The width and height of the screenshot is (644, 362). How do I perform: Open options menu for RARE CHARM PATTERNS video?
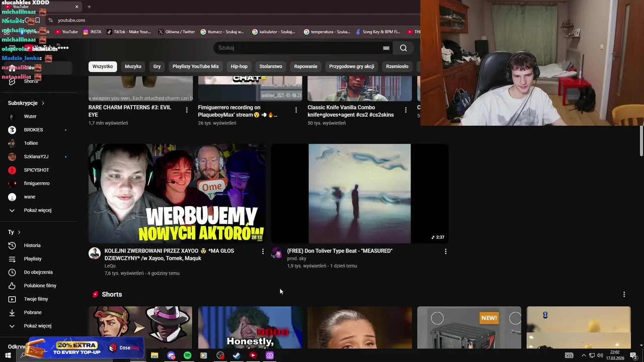click(x=187, y=110)
